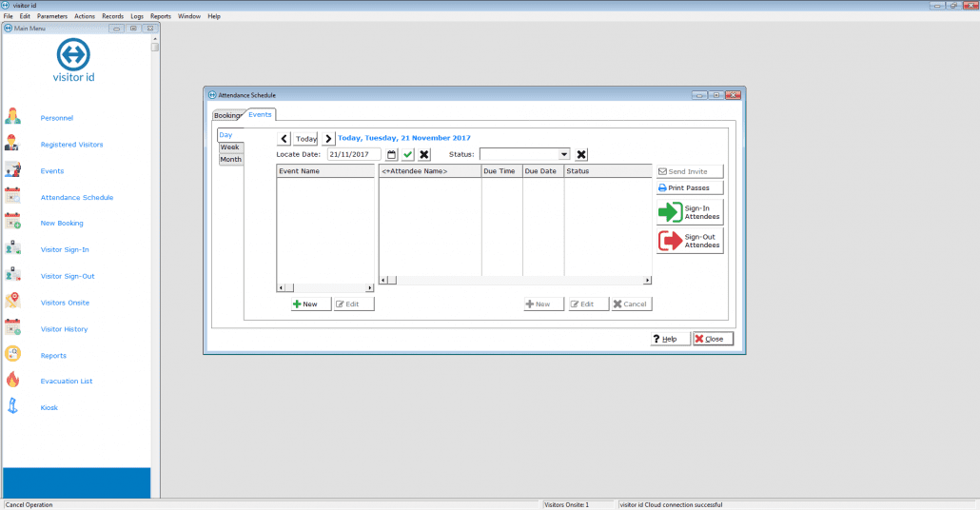Image resolution: width=980 pixels, height=510 pixels.
Task: Switch to Month view tab
Action: pyautogui.click(x=231, y=160)
